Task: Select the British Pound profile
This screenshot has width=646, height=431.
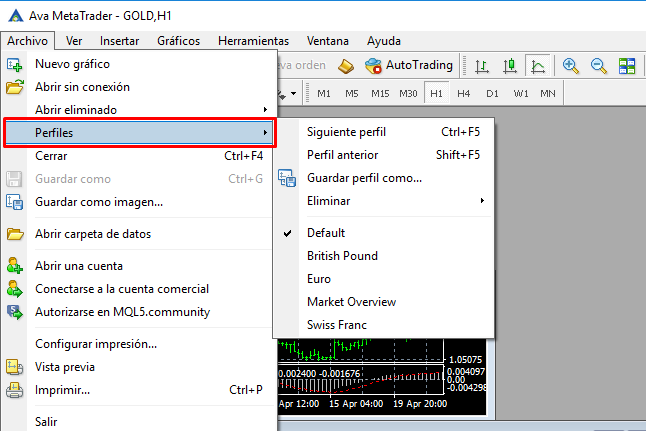Action: 384,256
